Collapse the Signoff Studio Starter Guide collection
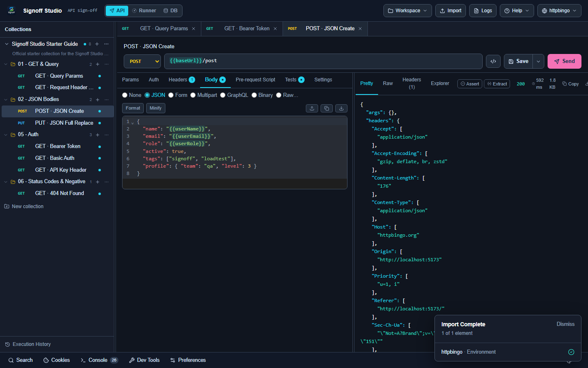 pyautogui.click(x=7, y=44)
